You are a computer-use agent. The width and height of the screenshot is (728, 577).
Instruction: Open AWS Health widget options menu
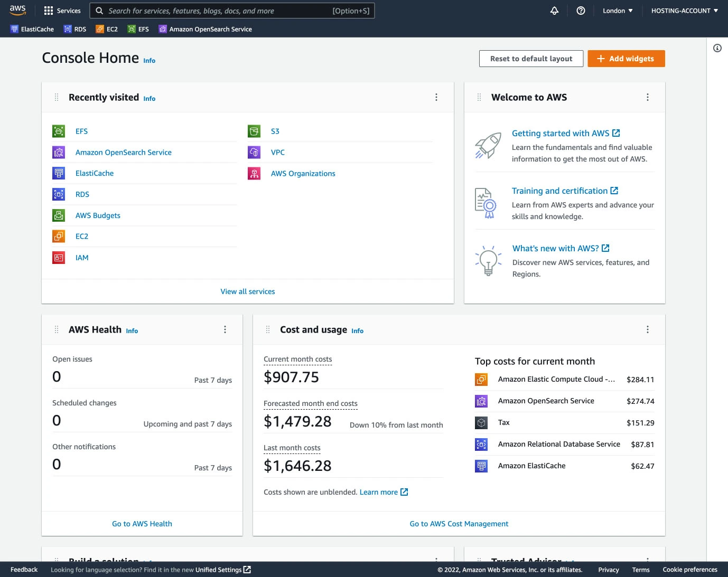coord(225,329)
